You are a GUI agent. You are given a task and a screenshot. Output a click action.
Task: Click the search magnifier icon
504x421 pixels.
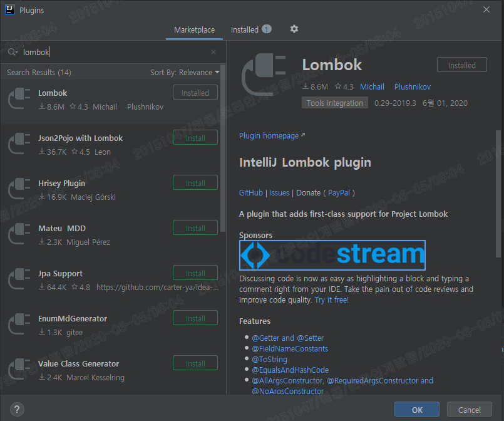(x=12, y=52)
